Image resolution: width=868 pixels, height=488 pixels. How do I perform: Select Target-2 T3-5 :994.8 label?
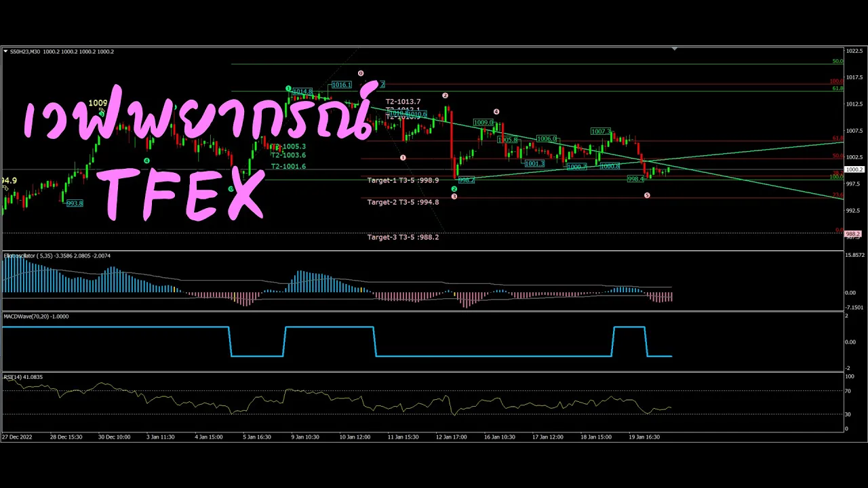[x=403, y=202]
